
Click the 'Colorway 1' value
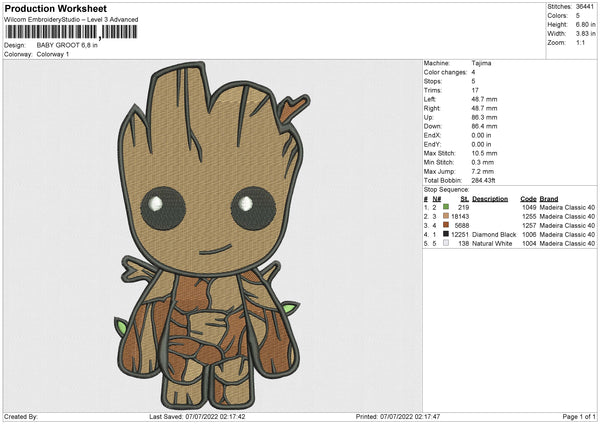pos(53,54)
